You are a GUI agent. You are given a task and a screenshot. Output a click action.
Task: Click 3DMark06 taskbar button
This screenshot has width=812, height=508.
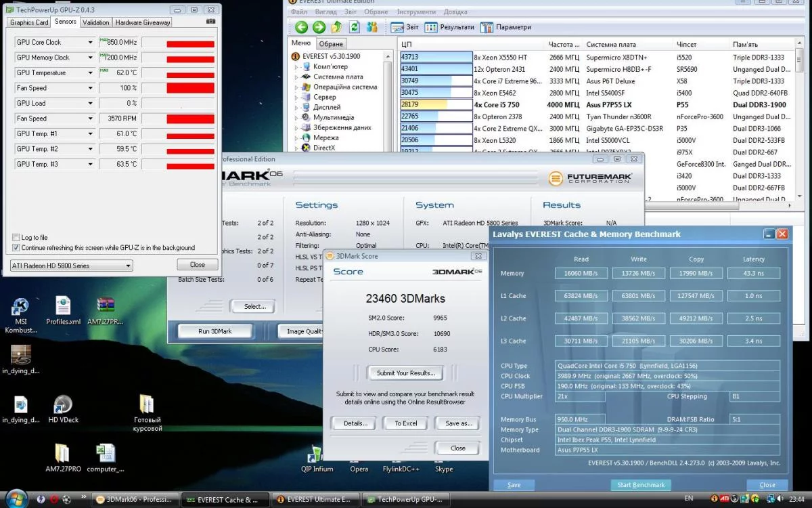point(135,500)
